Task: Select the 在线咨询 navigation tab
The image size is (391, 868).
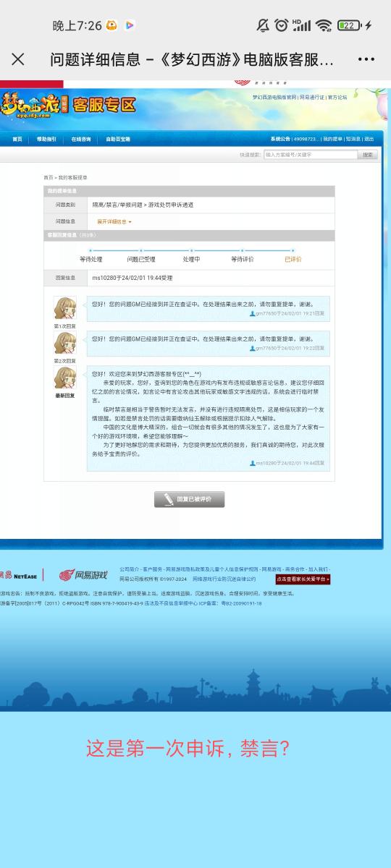Action: tap(81, 139)
